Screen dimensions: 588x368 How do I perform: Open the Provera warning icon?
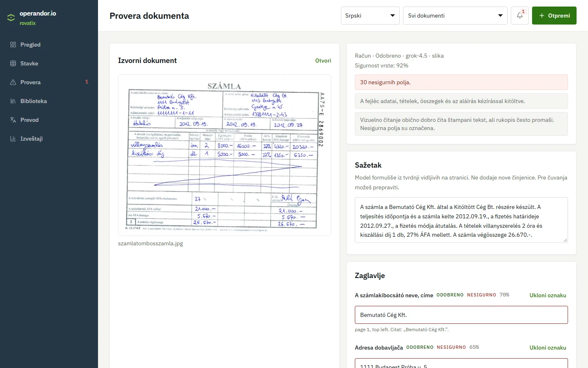(13, 82)
